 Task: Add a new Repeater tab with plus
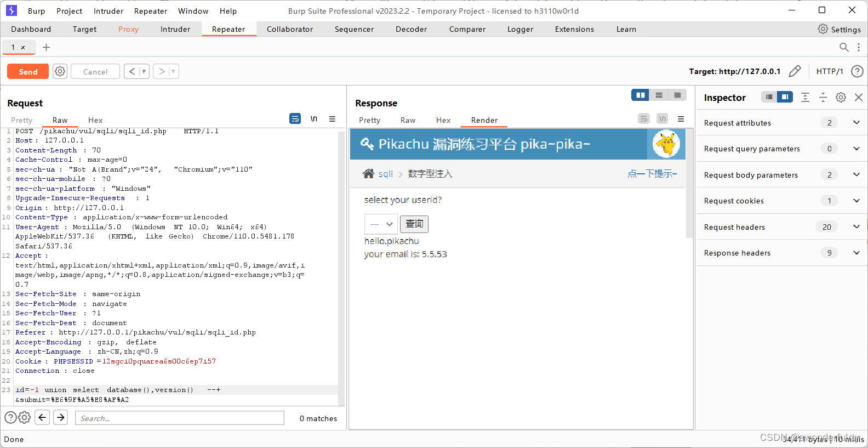pos(47,47)
